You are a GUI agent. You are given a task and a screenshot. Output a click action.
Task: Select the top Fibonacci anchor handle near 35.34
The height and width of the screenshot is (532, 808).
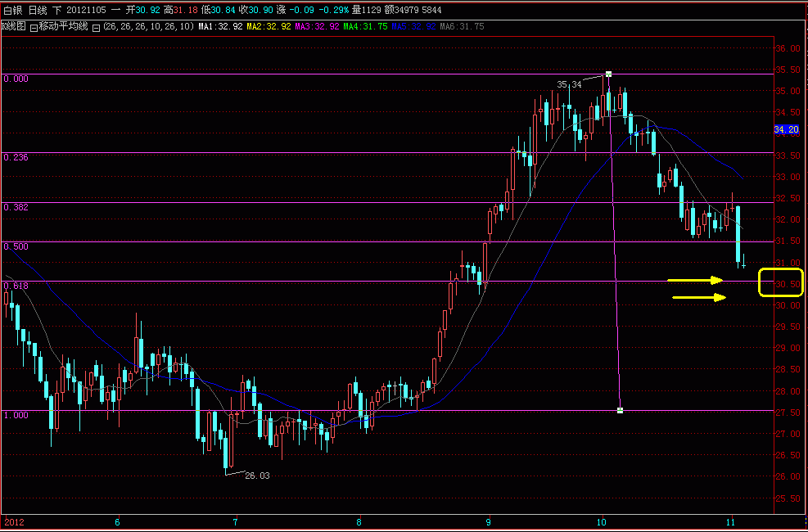608,74
